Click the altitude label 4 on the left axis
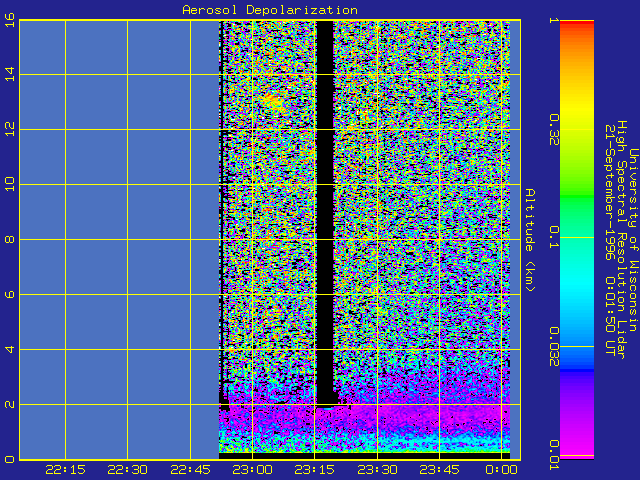This screenshot has width=640, height=480. [10, 349]
